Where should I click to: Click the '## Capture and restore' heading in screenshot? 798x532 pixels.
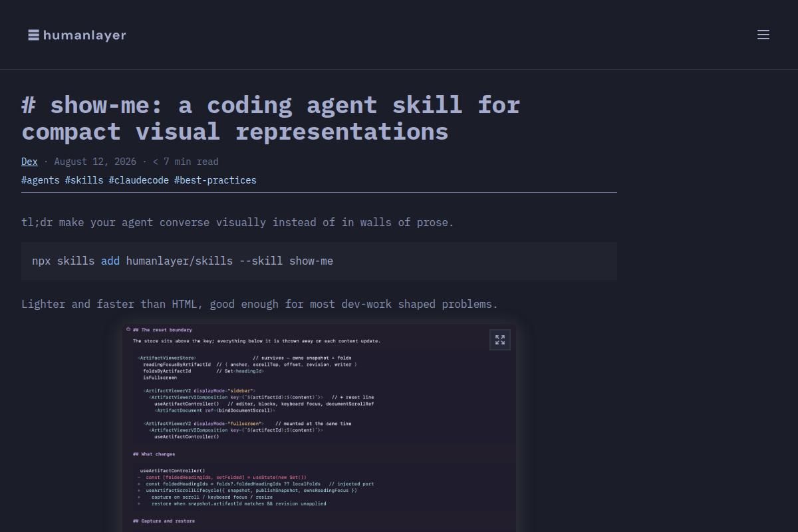pos(164,521)
